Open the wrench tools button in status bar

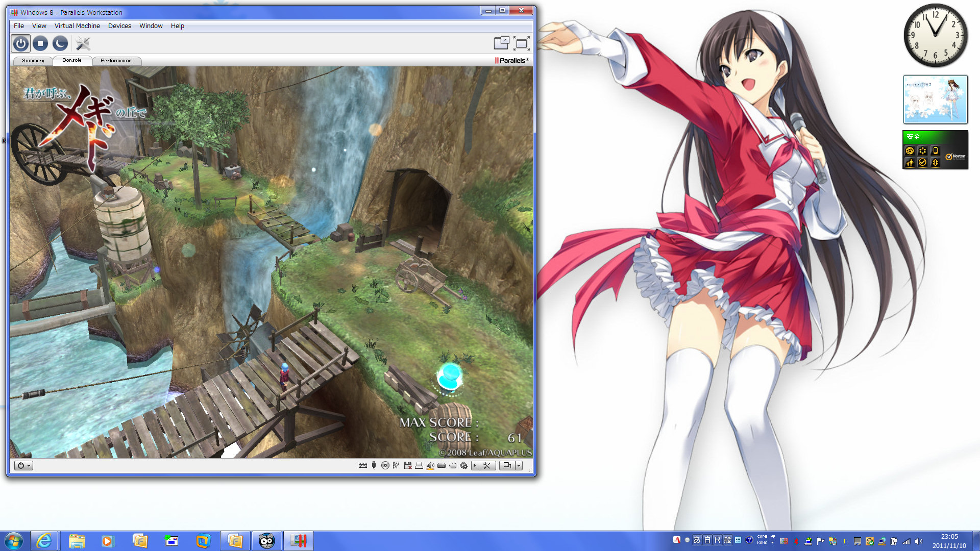[487, 465]
